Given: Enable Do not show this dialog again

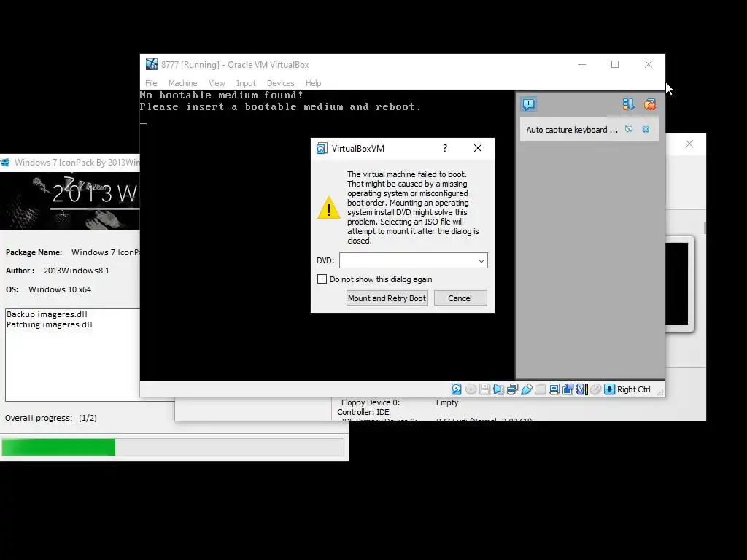Looking at the screenshot, I should (x=322, y=279).
